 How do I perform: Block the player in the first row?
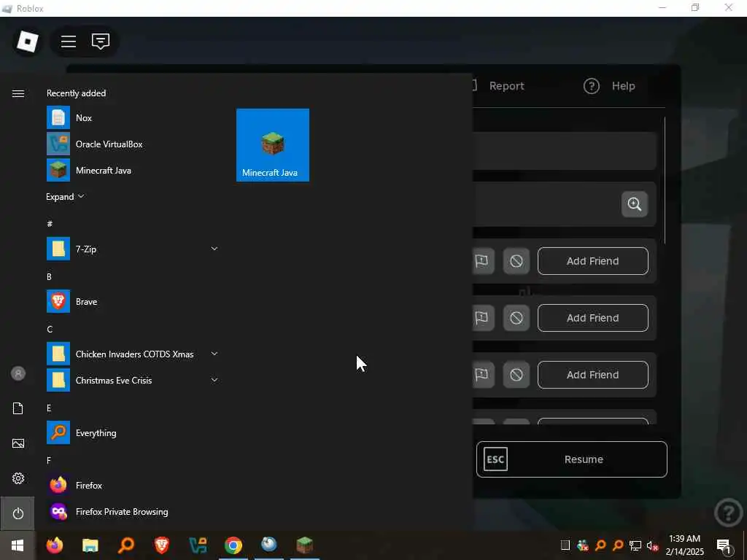click(516, 261)
